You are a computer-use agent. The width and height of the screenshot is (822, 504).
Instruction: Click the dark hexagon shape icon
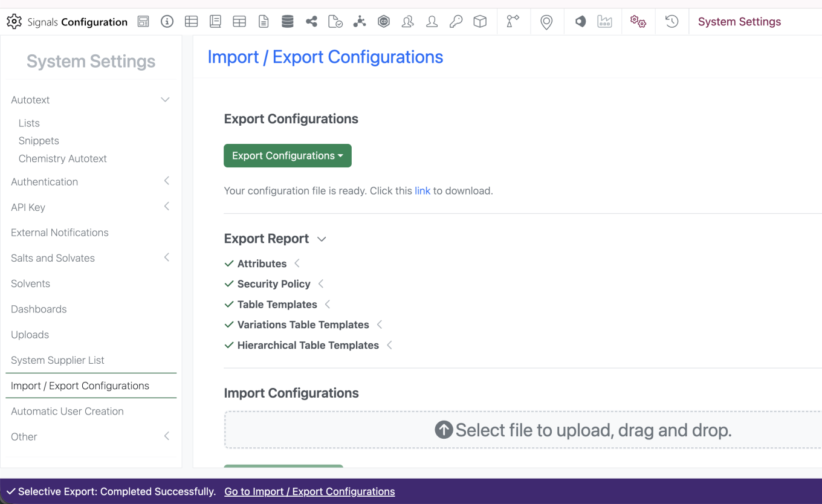click(x=580, y=22)
